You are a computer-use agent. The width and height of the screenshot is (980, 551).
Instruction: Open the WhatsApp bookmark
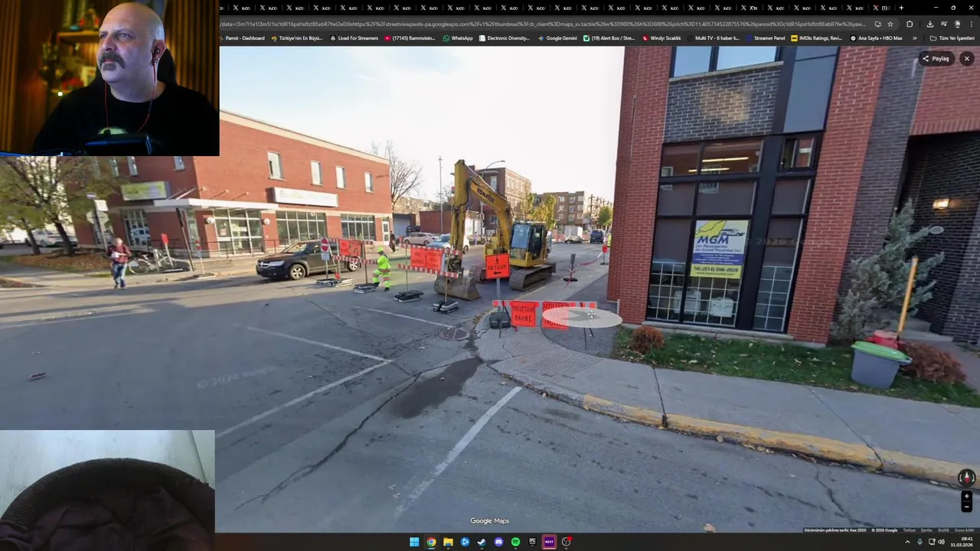[x=458, y=38]
